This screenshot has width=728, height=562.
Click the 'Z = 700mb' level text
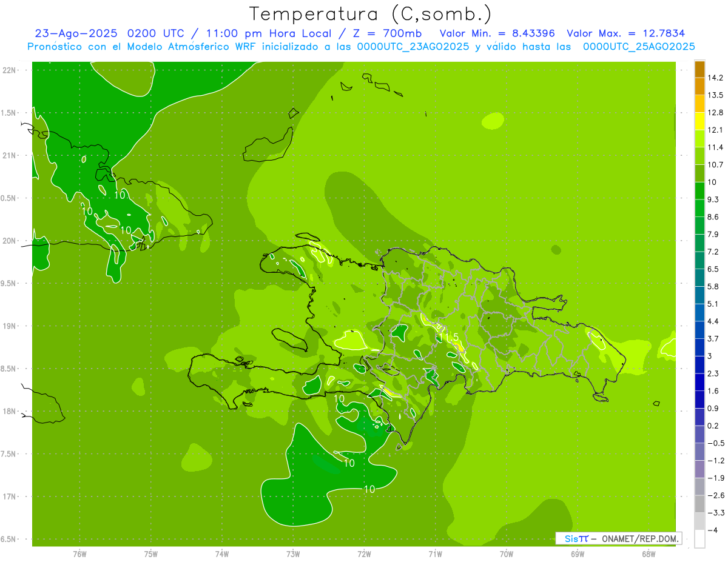[388, 33]
